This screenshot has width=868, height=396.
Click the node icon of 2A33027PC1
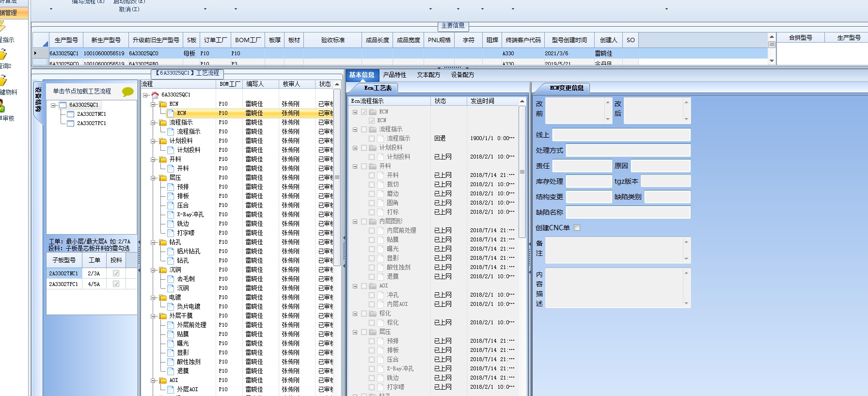pos(71,123)
